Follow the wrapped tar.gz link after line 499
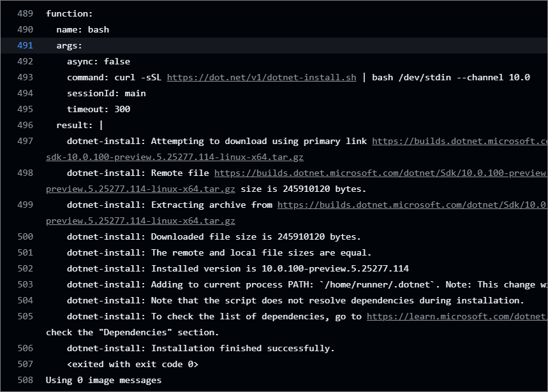 point(140,221)
